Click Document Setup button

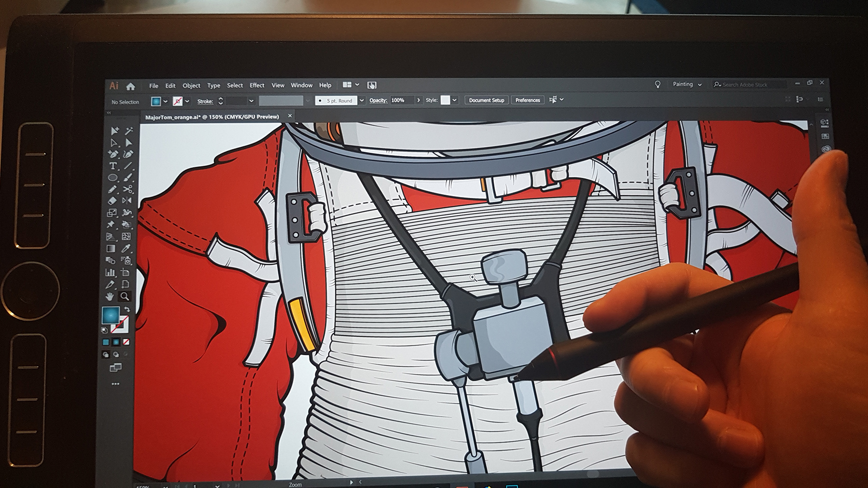pyautogui.click(x=487, y=100)
